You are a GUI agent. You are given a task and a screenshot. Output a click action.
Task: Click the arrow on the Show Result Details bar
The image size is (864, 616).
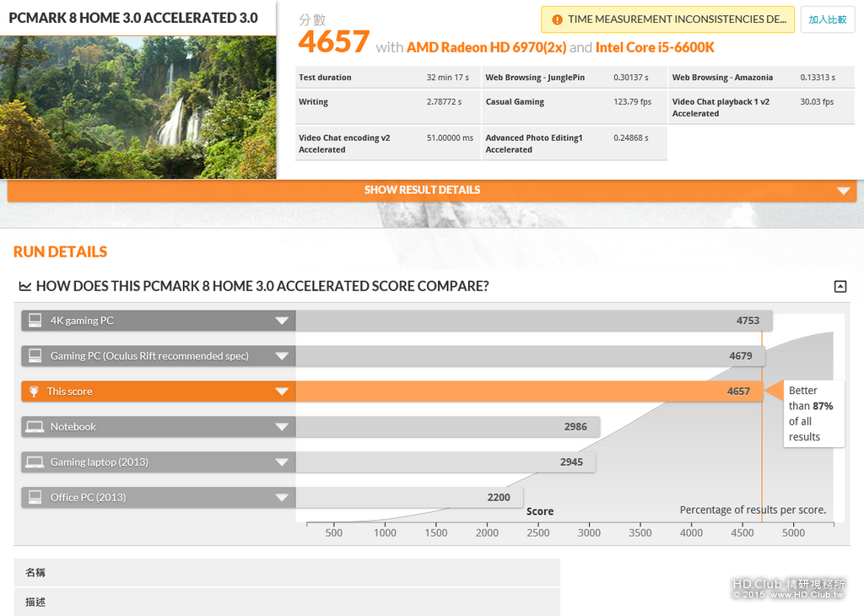(843, 191)
